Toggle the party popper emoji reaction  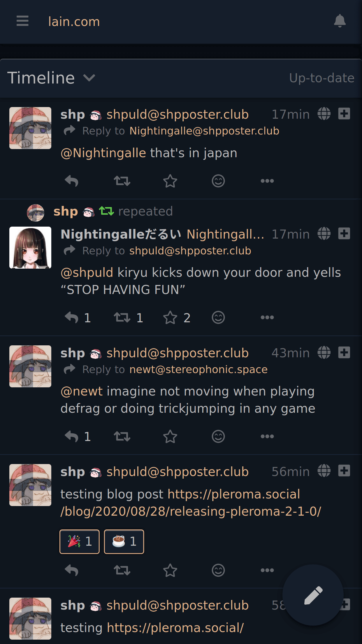[x=80, y=542]
